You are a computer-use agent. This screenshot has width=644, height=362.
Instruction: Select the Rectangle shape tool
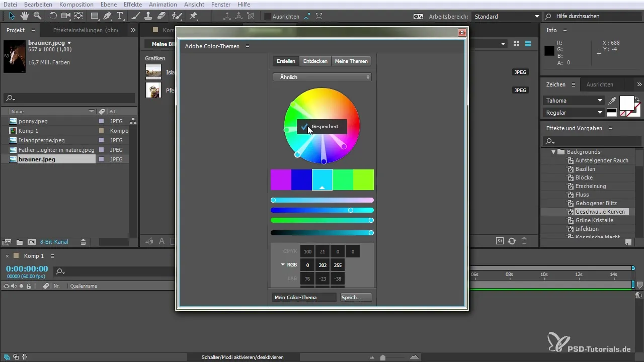pos(94,16)
